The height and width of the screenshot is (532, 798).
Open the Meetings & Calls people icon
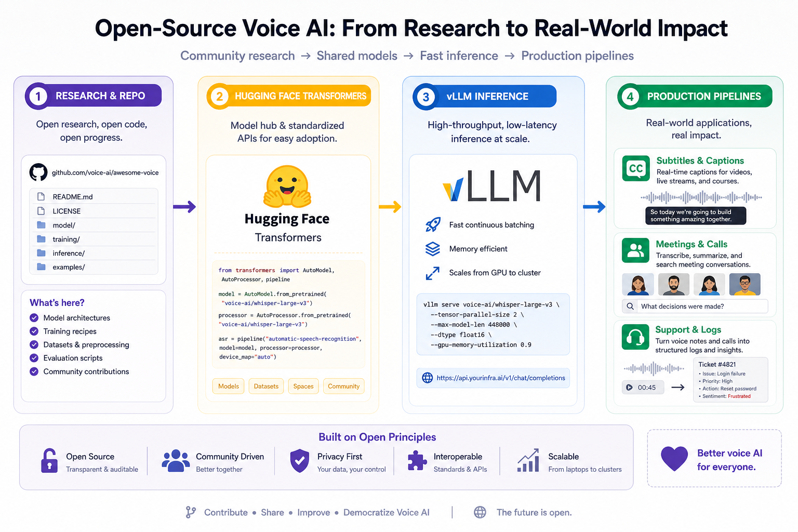click(635, 251)
